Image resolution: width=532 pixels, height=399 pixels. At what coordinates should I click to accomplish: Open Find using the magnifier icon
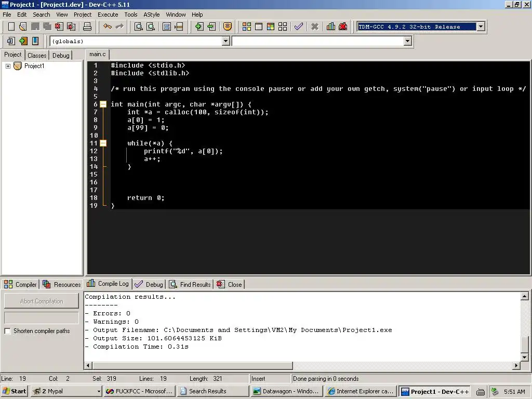(x=138, y=26)
